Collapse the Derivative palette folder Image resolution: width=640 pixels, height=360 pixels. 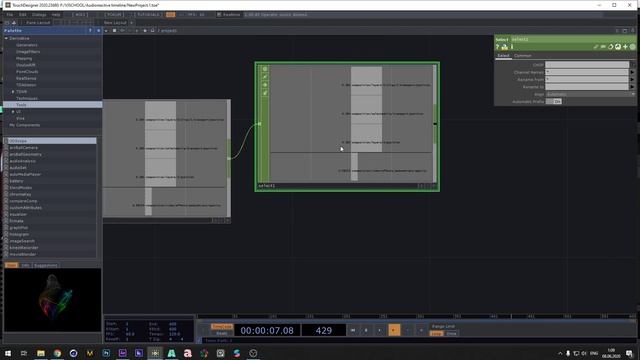tap(6, 38)
